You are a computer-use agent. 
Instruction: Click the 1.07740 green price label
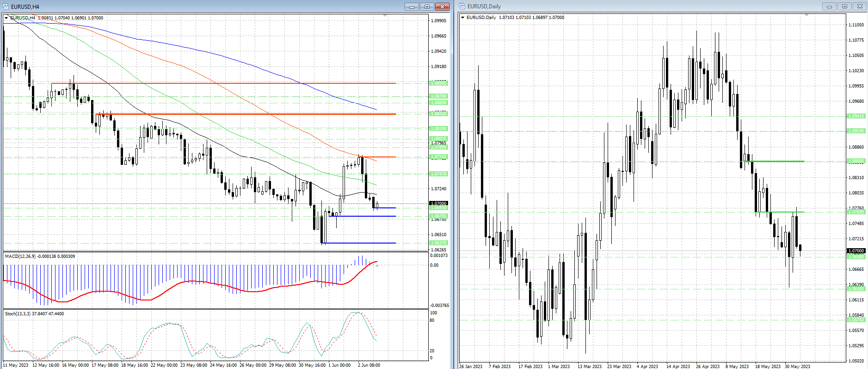(439, 157)
